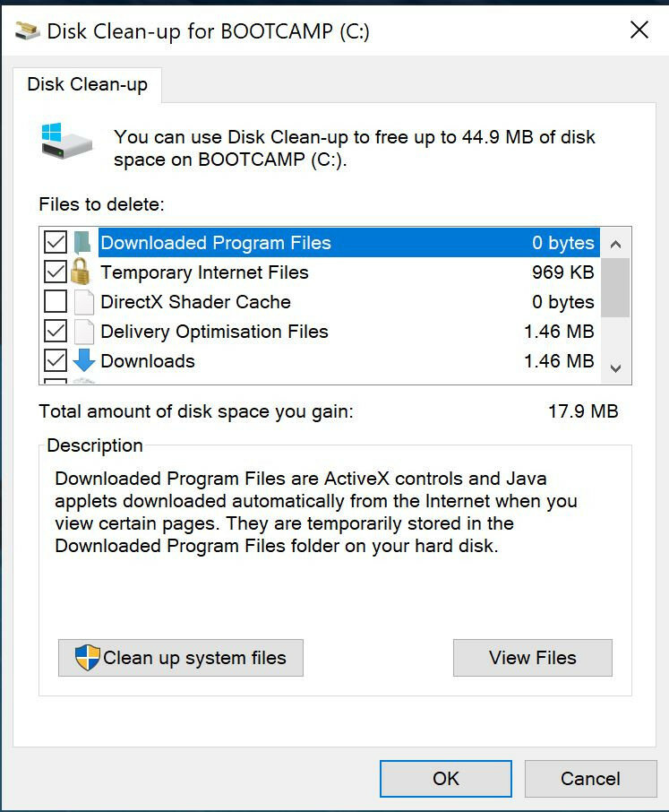Click the shield icon on Clean up system files
The height and width of the screenshot is (812, 669).
click(87, 658)
